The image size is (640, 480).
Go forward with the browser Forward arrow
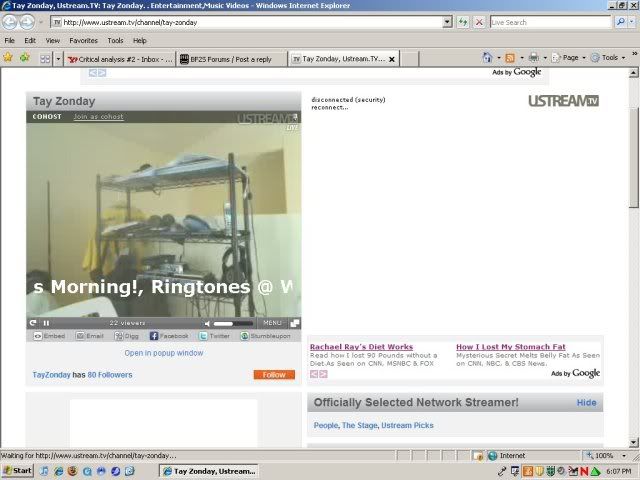[x=27, y=22]
